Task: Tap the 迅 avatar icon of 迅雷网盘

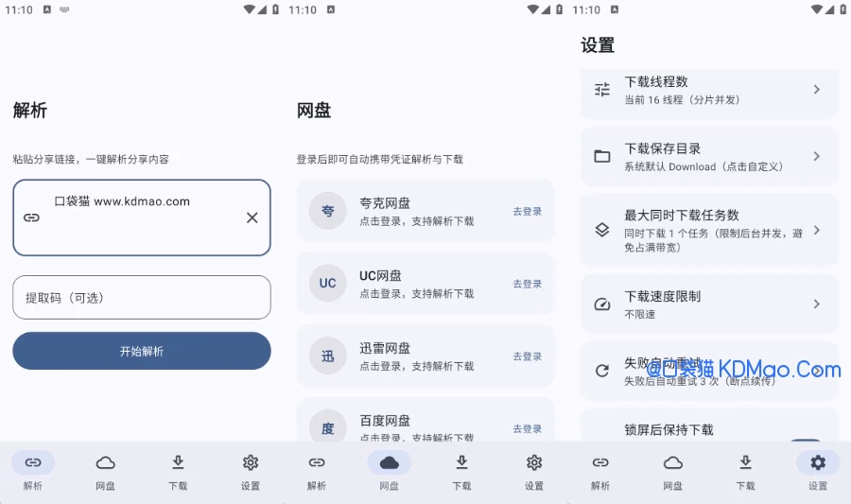Action: (x=328, y=356)
